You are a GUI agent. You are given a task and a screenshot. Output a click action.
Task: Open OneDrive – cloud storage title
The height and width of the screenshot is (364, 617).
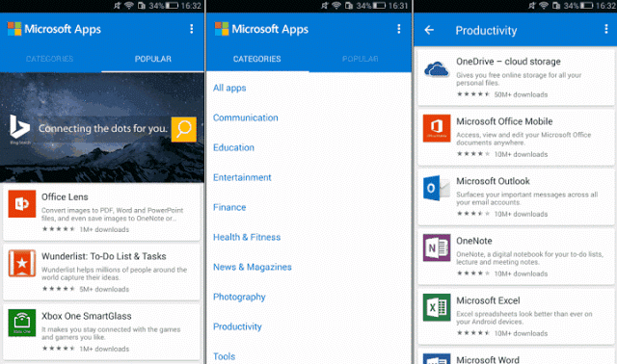508,62
